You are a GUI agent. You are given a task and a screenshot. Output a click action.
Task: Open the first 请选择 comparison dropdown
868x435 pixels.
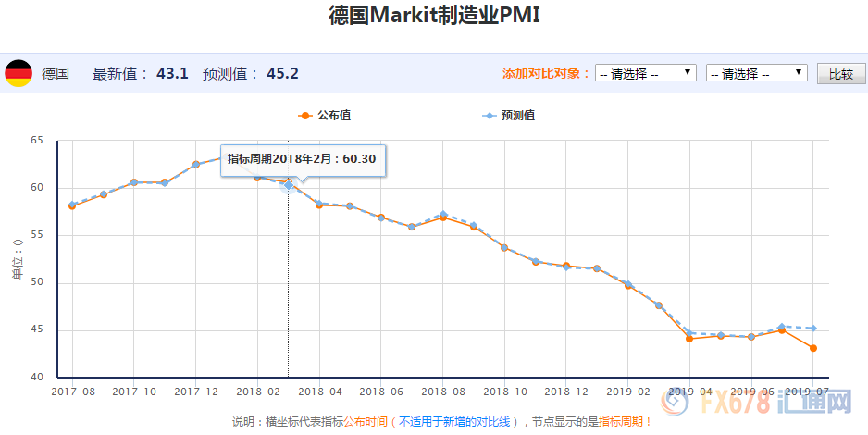(x=646, y=73)
